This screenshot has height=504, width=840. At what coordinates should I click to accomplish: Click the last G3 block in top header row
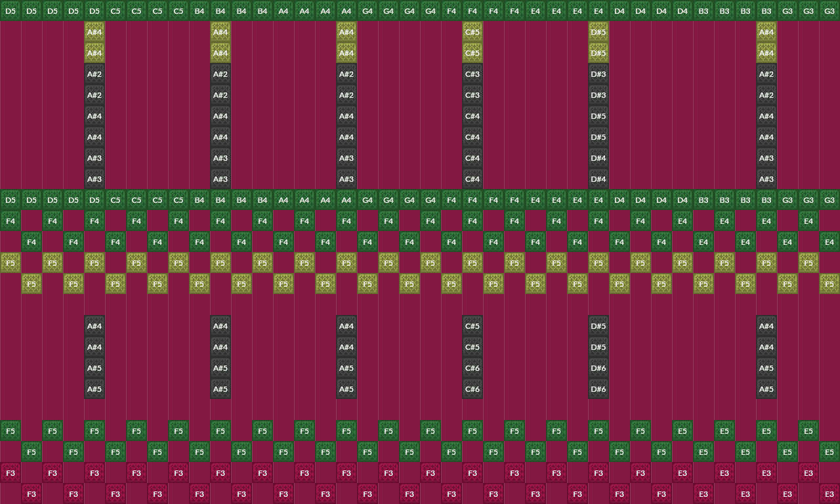tap(829, 10)
